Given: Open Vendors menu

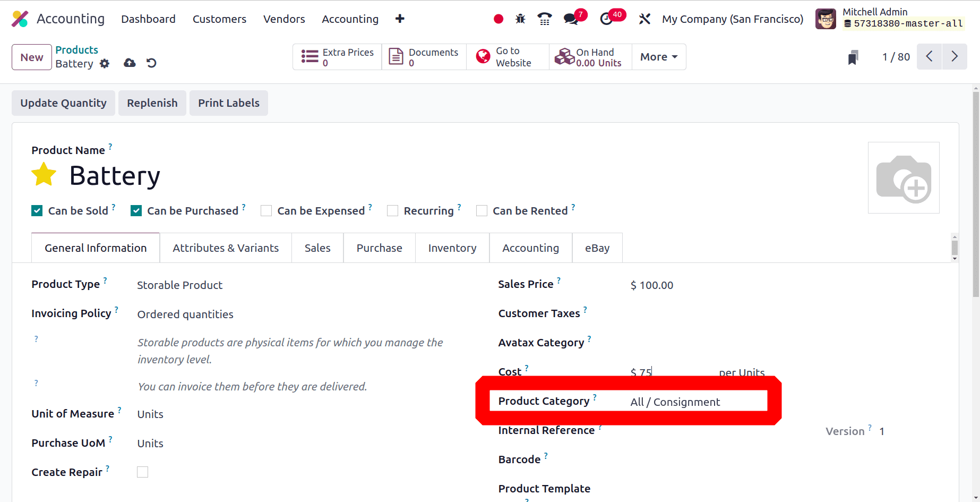Looking at the screenshot, I should 284,19.
